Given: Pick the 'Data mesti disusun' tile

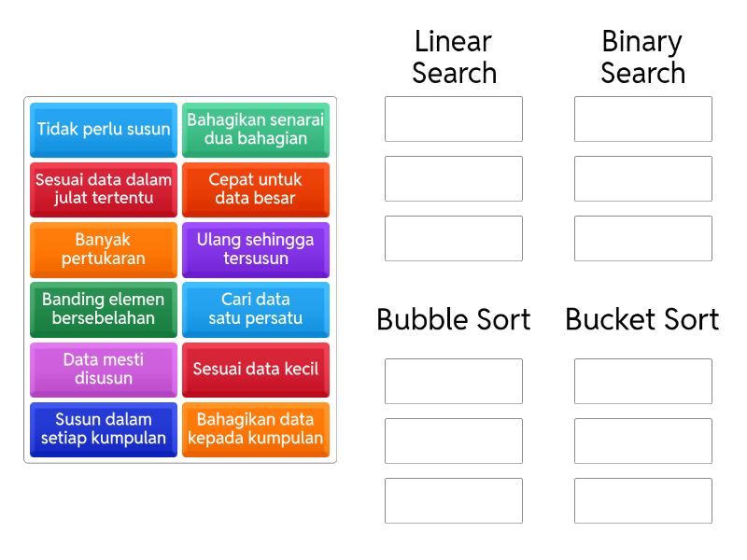Looking at the screenshot, I should [x=104, y=370].
